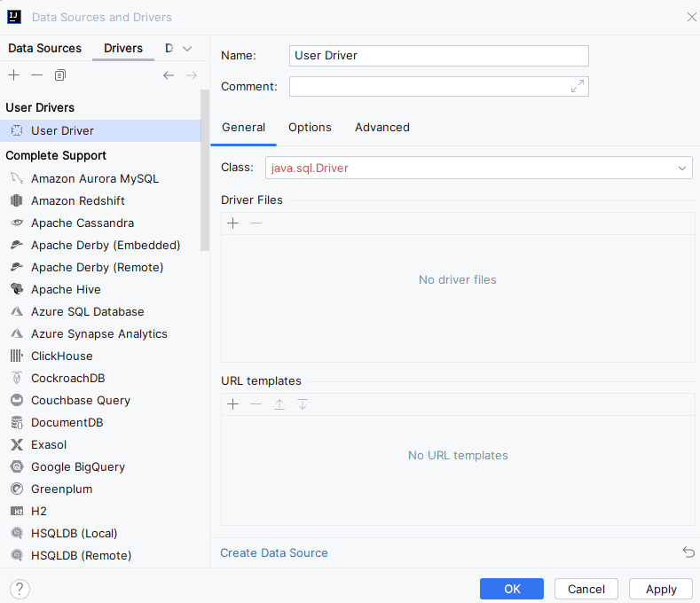Viewport: 700px width, 603px height.
Task: Click the Cancel button
Action: (586, 589)
